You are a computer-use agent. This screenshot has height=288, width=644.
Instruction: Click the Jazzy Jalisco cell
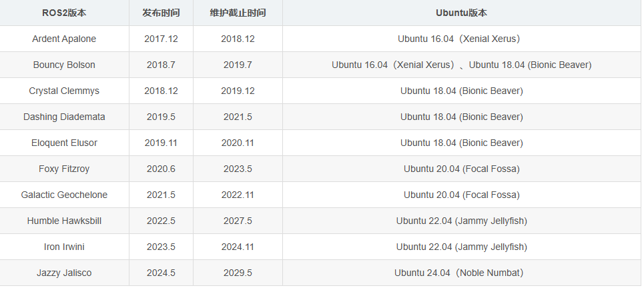pyautogui.click(x=64, y=273)
